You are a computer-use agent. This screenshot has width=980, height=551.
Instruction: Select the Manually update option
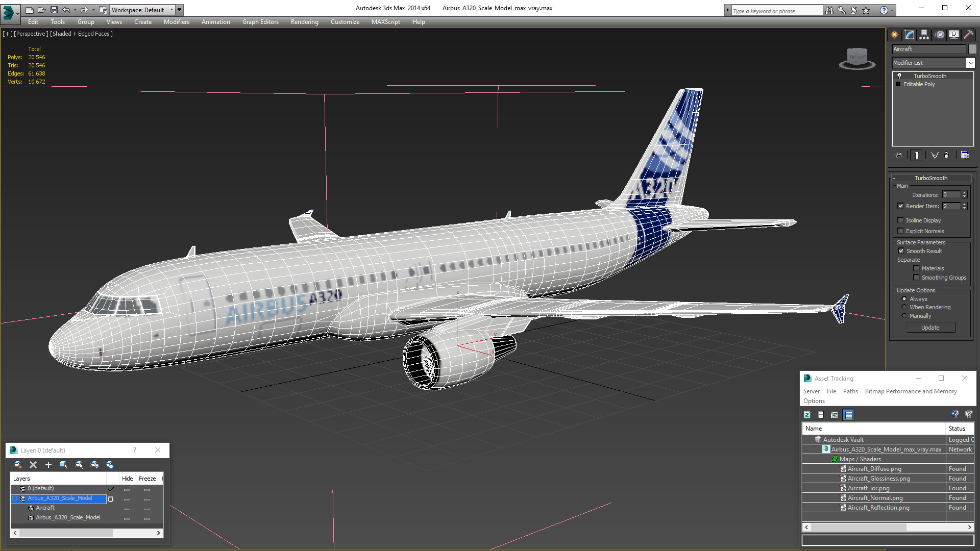tap(904, 316)
